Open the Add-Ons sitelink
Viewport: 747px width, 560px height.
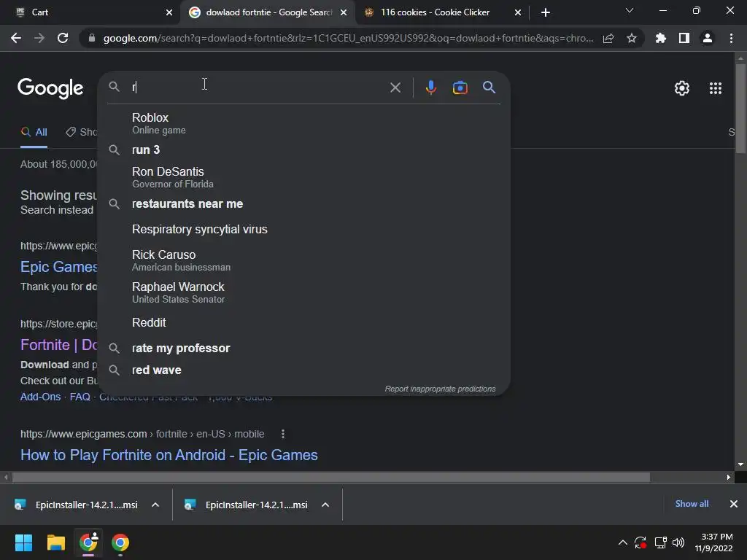(41, 397)
